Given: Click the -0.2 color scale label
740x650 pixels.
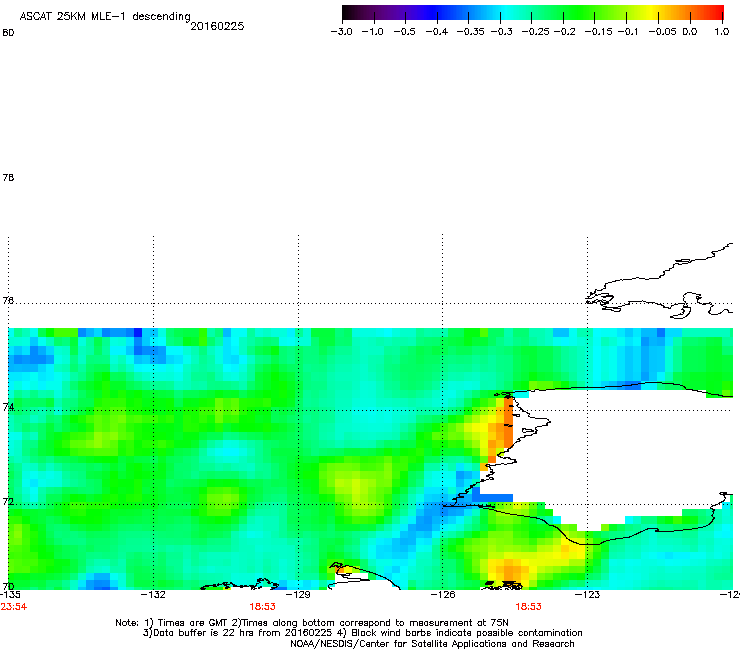Looking at the screenshot, I should click(x=564, y=32).
